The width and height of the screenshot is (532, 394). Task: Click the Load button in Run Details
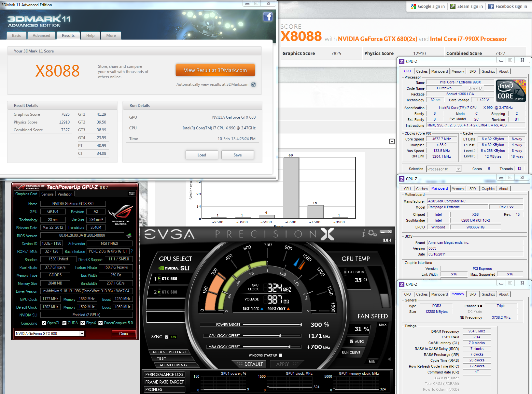(202, 155)
